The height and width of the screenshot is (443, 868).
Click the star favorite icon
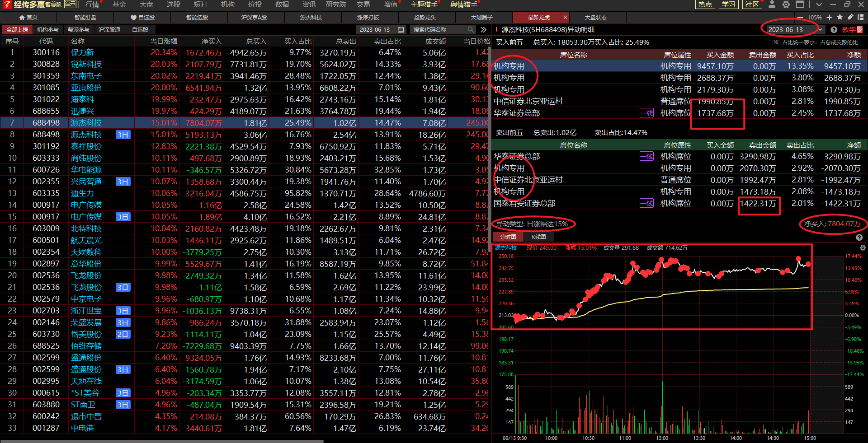coord(840,17)
